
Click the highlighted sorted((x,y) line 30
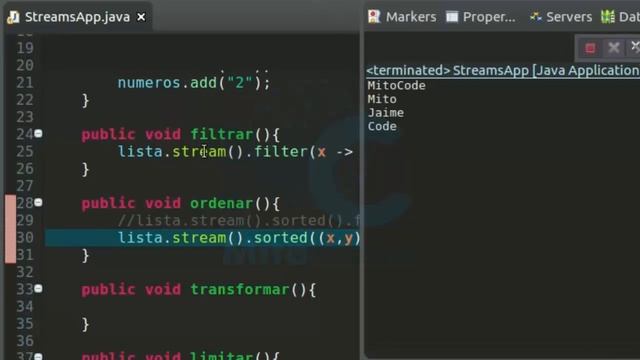(x=202, y=238)
